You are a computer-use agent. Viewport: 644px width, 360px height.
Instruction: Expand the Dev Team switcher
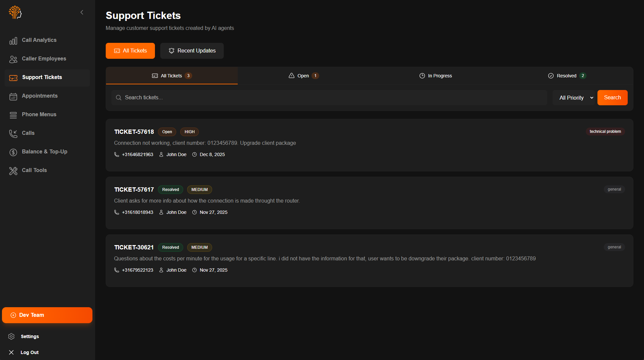tap(47, 315)
